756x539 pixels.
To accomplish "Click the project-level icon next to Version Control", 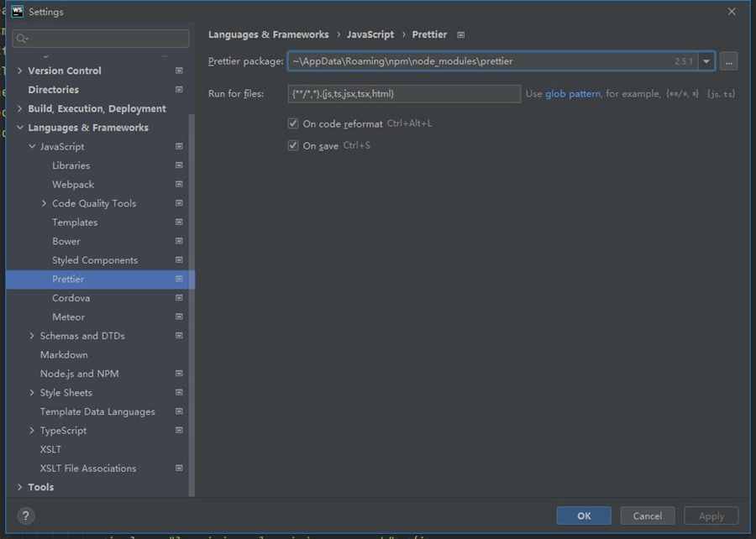I will [x=179, y=71].
